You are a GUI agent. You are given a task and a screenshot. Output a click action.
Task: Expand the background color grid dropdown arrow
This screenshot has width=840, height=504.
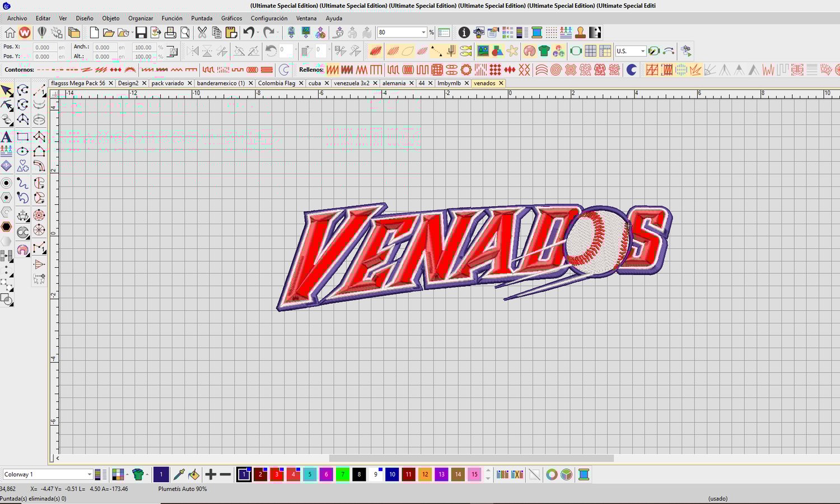pyautogui.click(x=127, y=475)
